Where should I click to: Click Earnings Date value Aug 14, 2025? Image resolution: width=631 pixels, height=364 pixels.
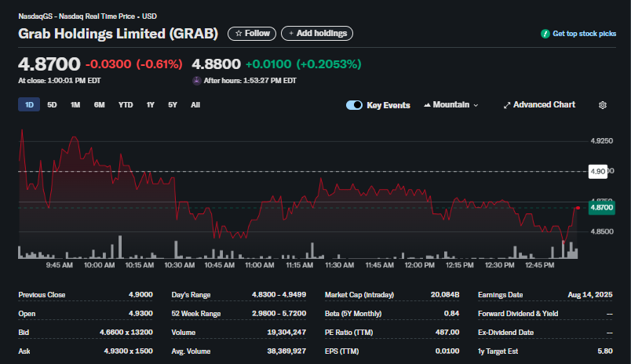[x=590, y=295]
